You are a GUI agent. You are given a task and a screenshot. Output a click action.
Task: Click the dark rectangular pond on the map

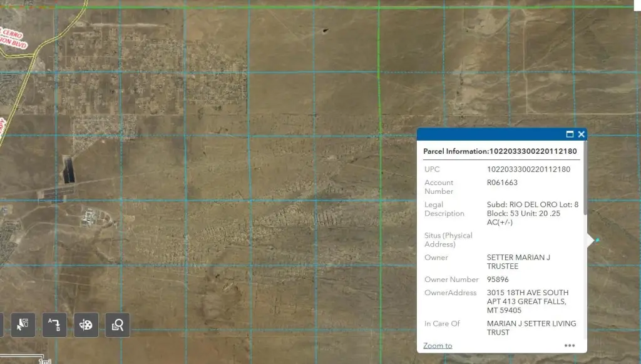[69, 171]
